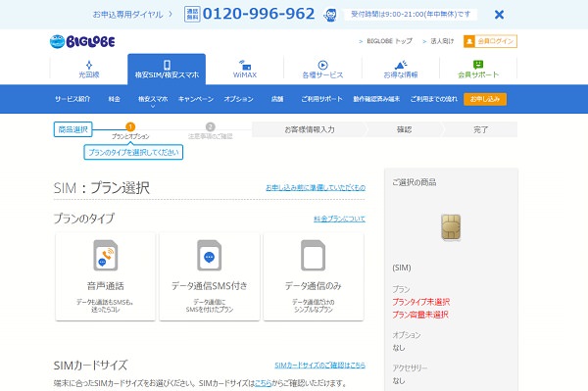Image resolution: width=588 pixels, height=391 pixels.
Task: Select 店舗 in blue menu
Action: coord(277,99)
